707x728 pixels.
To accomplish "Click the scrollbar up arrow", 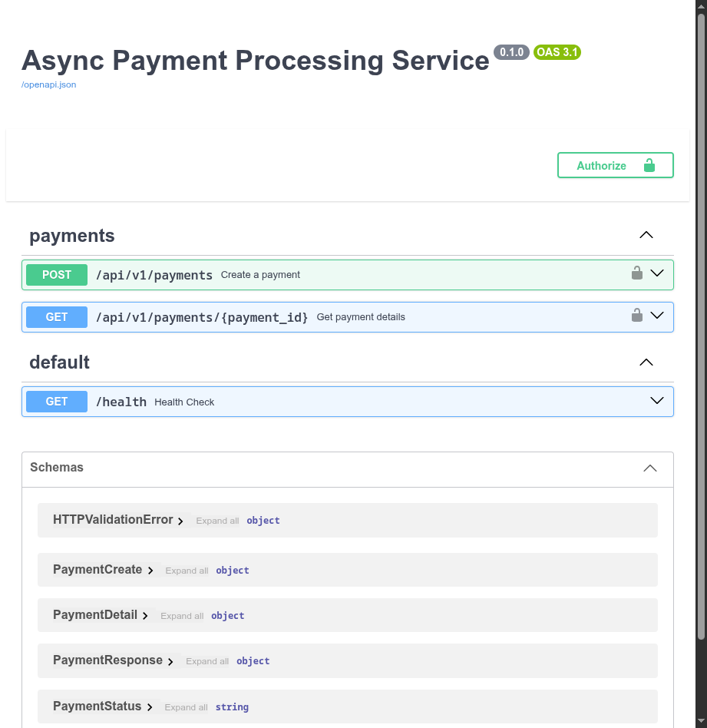I will click(701, 5).
